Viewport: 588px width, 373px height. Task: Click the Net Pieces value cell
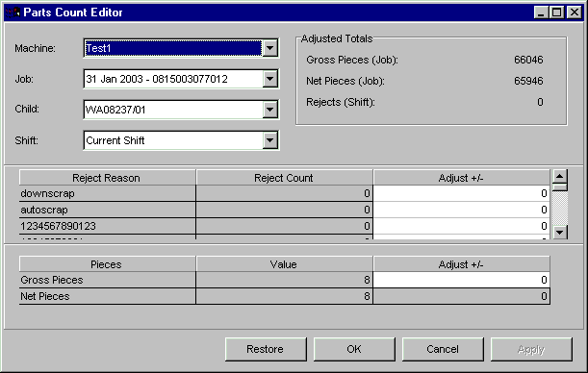(284, 296)
